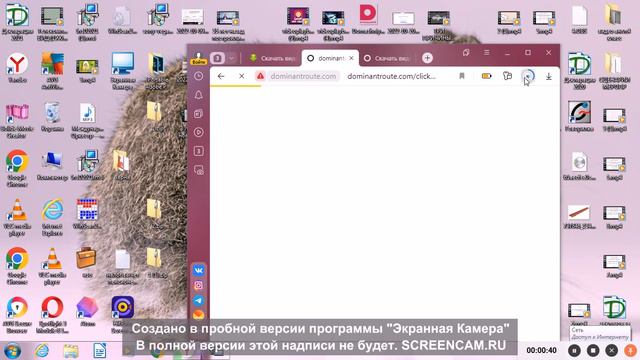Open Telegram from the browser sidebar

coord(198,300)
